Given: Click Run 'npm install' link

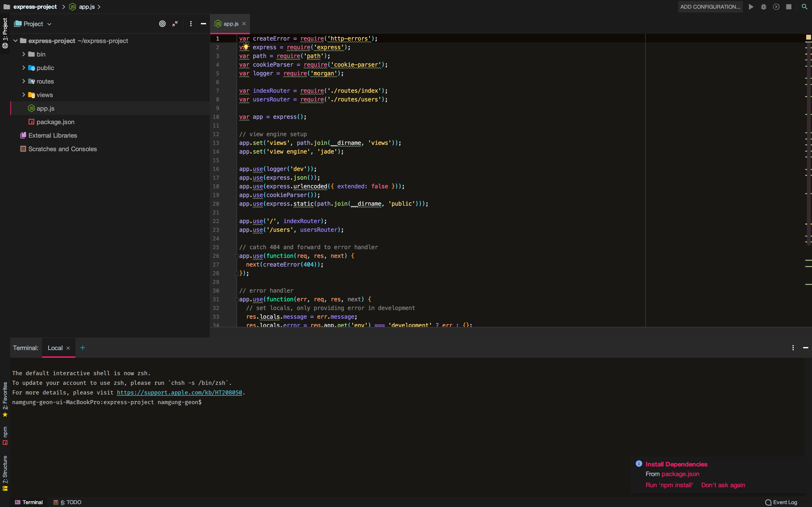Looking at the screenshot, I should 669,485.
